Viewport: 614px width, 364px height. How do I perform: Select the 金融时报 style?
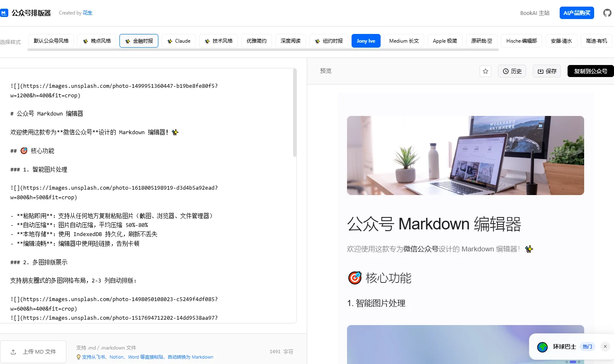click(x=139, y=41)
